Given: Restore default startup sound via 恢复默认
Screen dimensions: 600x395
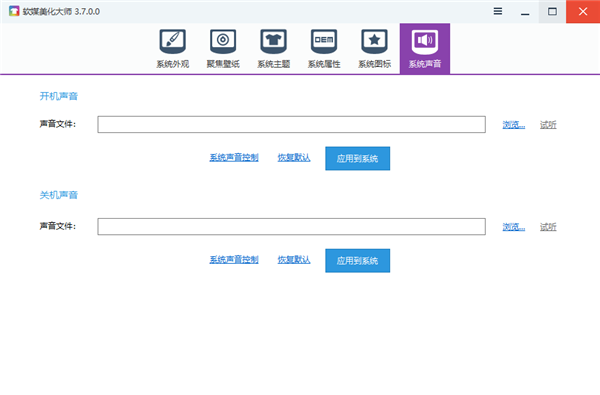Looking at the screenshot, I should (294, 158).
